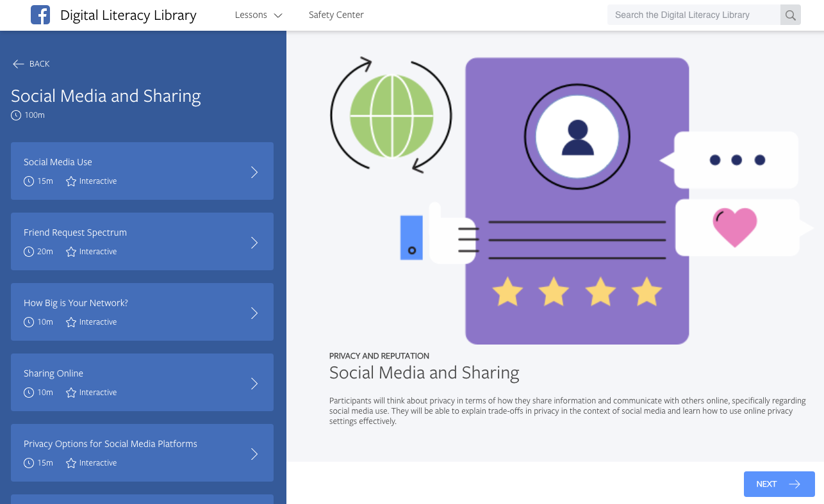Click the Facebook logo icon
The image size is (824, 504).
(40, 15)
